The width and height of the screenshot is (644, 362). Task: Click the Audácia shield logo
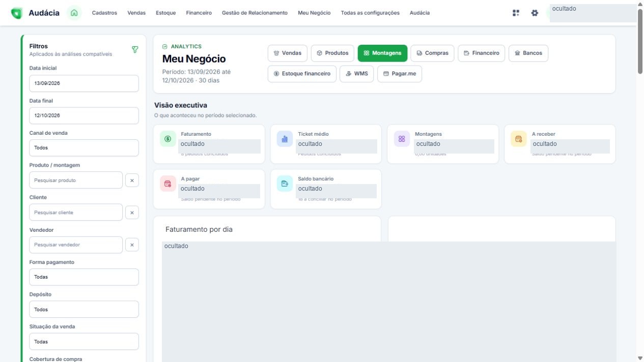pos(17,13)
